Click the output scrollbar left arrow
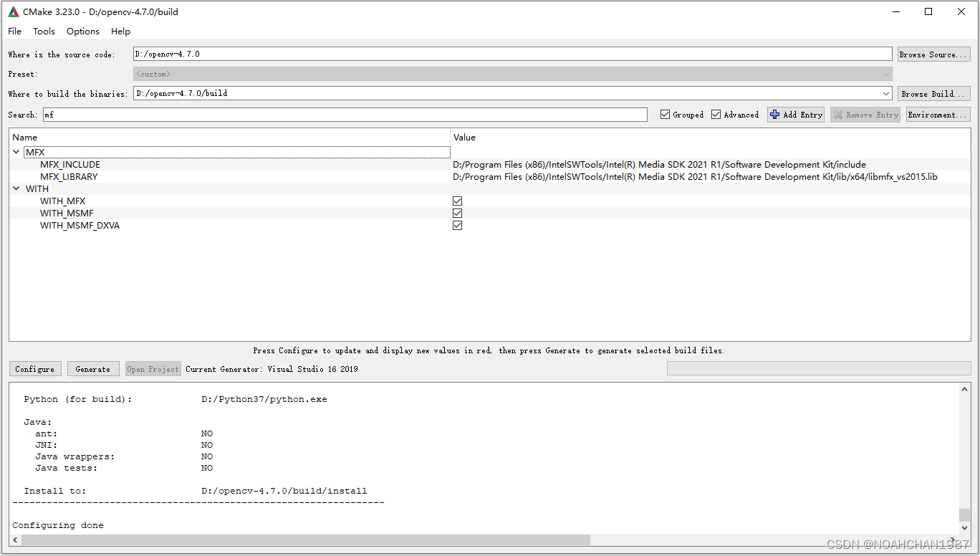This screenshot has height=556, width=980. (16, 540)
